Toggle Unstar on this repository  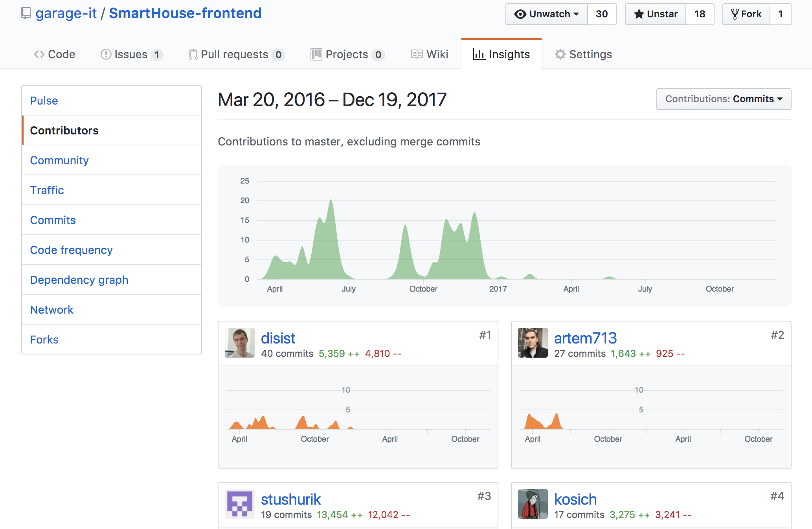tap(656, 14)
